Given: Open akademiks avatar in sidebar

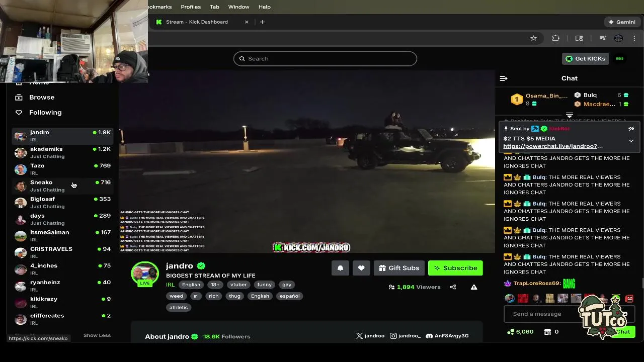Looking at the screenshot, I should tap(21, 152).
